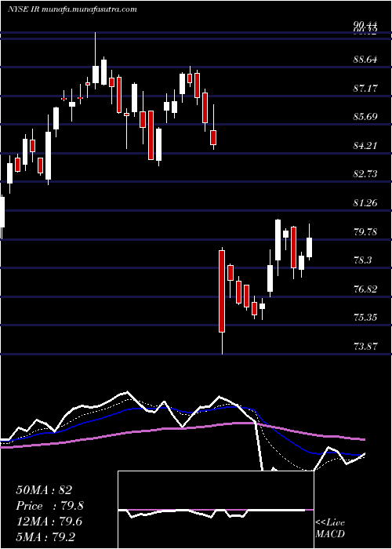Click the 79.78 price axis label
This screenshot has height=549, width=392.
click(x=365, y=231)
